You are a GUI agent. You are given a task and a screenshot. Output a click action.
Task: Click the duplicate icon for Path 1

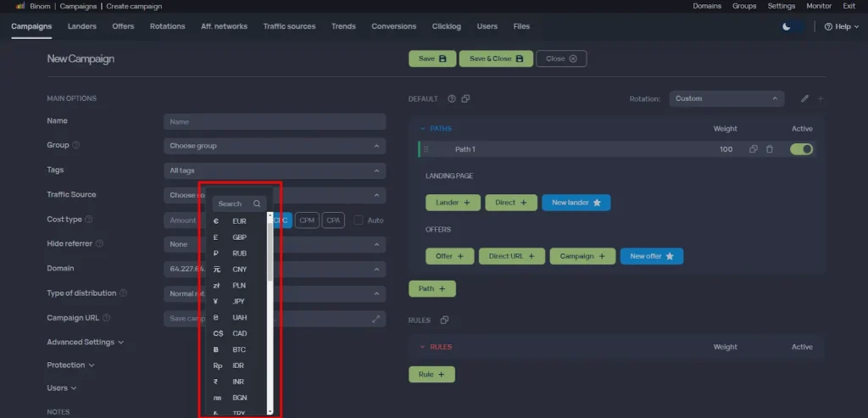pos(754,149)
